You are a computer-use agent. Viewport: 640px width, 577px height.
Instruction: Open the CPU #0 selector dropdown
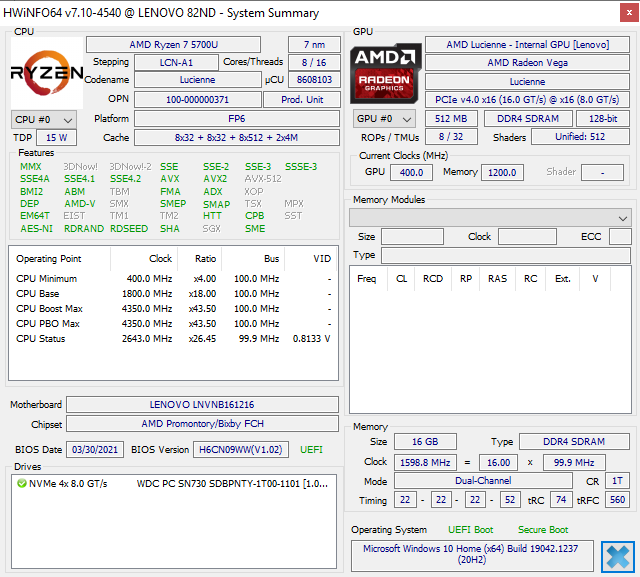44,120
